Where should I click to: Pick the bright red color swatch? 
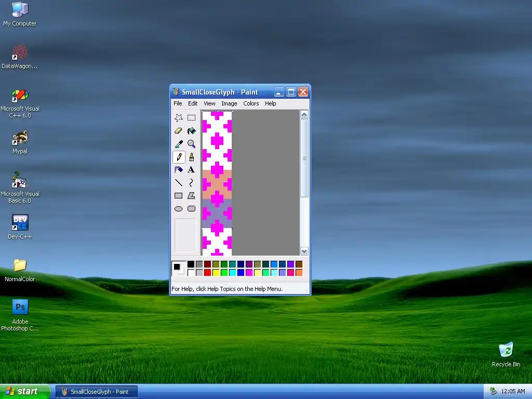[208, 272]
